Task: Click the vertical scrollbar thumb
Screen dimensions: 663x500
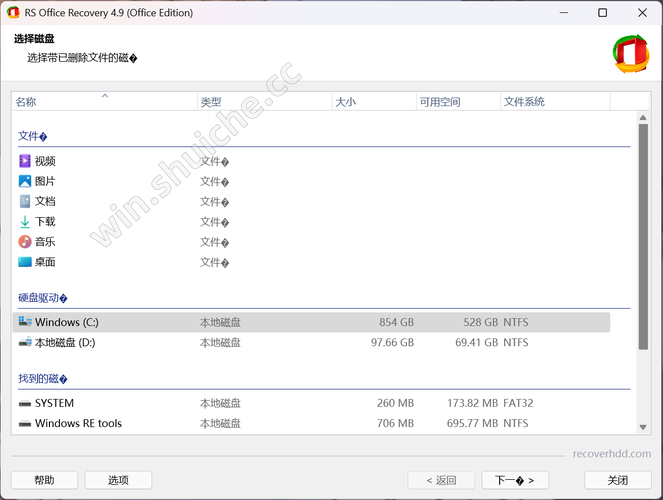Action: coord(643,237)
